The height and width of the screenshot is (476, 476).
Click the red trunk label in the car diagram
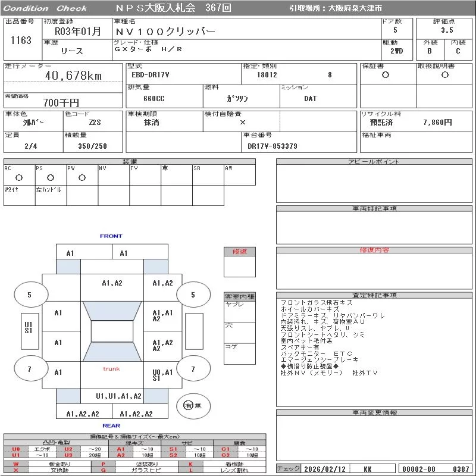tap(111, 369)
